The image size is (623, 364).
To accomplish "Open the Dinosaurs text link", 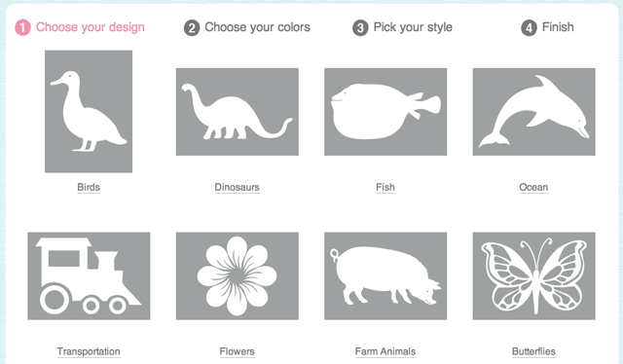I will tap(237, 187).
